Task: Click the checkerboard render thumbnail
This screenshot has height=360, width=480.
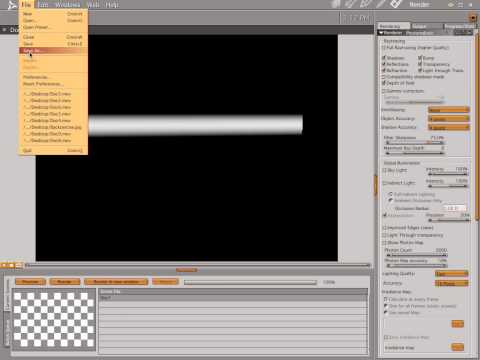Action: tap(54, 319)
